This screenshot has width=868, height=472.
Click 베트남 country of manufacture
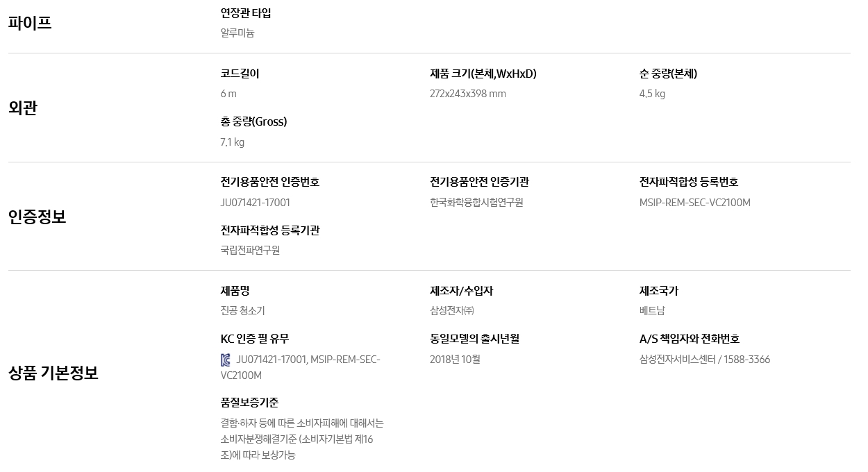pyautogui.click(x=652, y=311)
